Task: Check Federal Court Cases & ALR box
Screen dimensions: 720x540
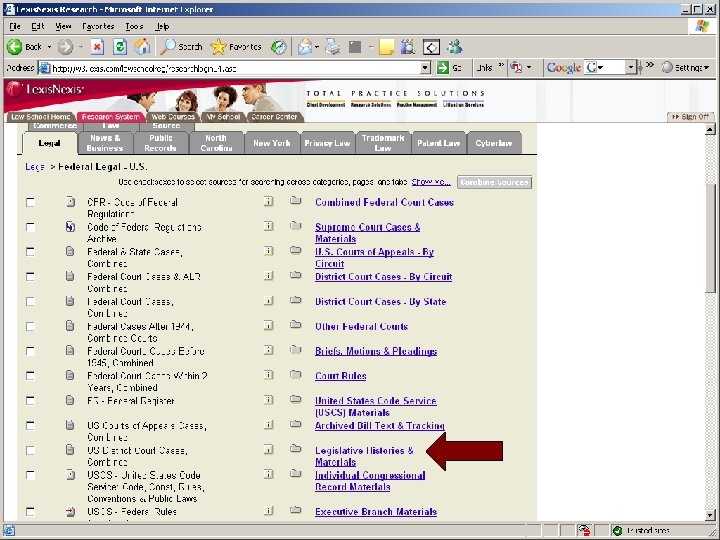Action: point(30,277)
